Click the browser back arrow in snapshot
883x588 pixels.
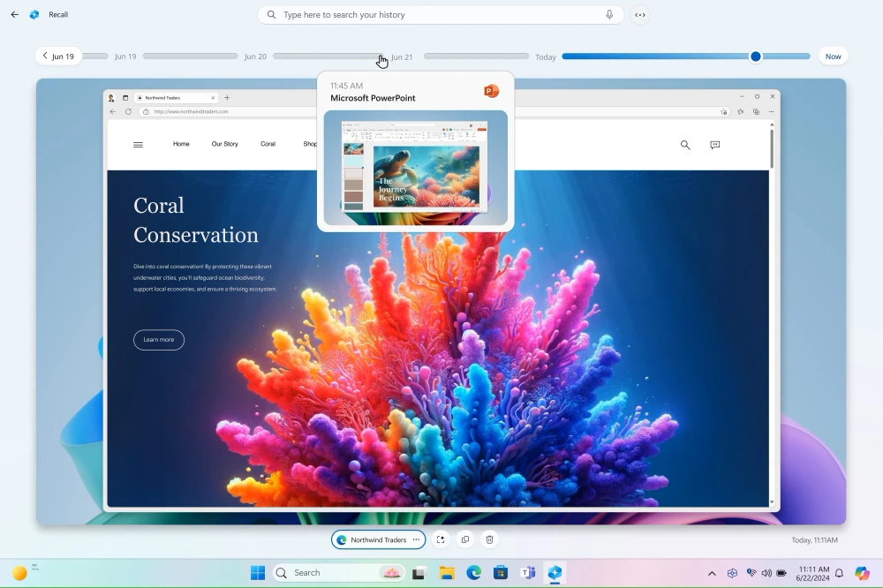[x=113, y=111]
